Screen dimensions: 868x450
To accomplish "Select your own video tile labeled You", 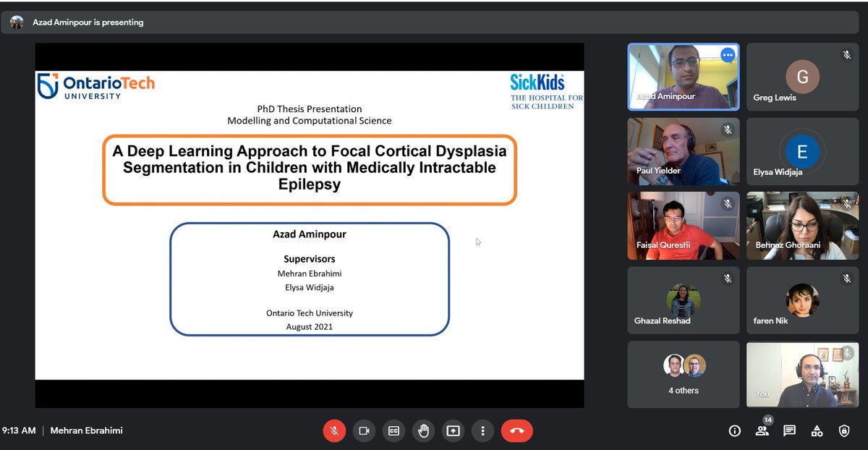I will click(x=802, y=374).
